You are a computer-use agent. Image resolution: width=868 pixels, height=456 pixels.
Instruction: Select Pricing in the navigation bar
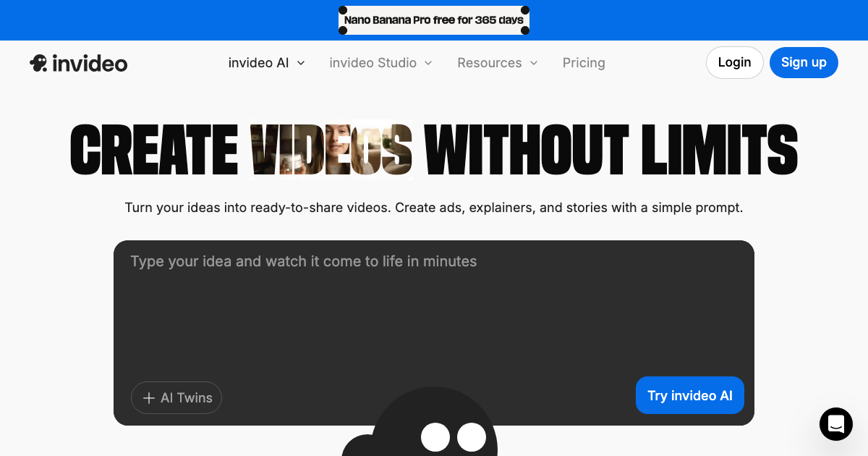click(584, 63)
